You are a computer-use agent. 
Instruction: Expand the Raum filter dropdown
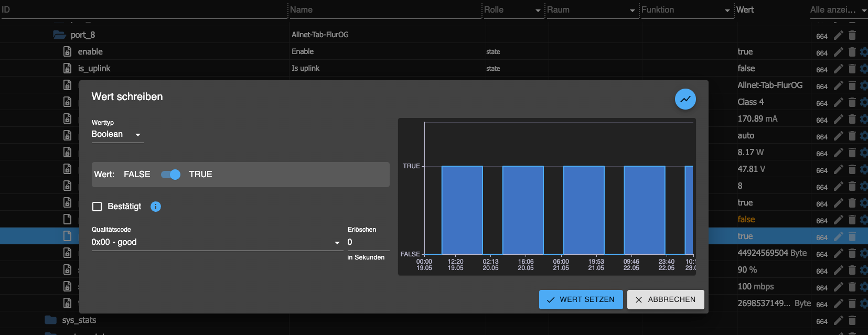(x=632, y=10)
